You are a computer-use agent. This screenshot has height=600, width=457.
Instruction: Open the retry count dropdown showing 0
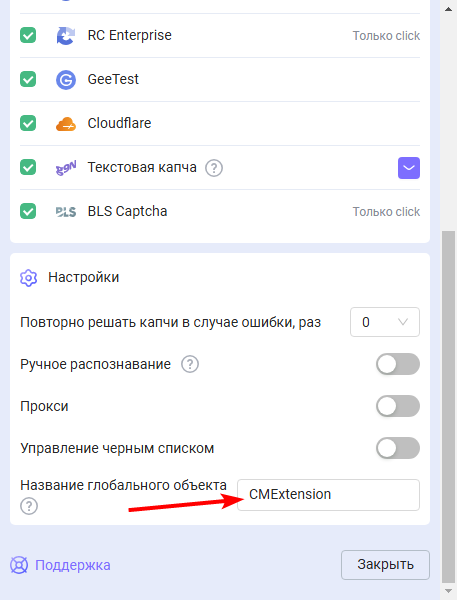pos(385,322)
